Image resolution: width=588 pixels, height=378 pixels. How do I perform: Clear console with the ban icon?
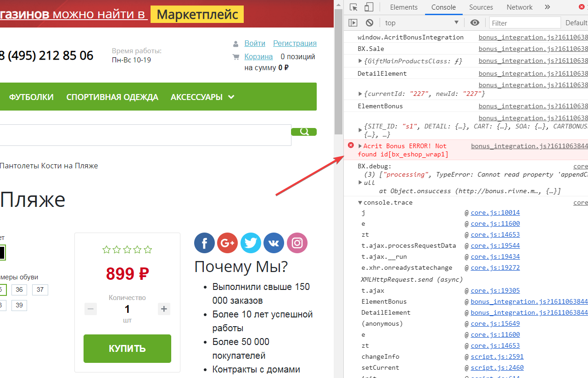pyautogui.click(x=370, y=22)
